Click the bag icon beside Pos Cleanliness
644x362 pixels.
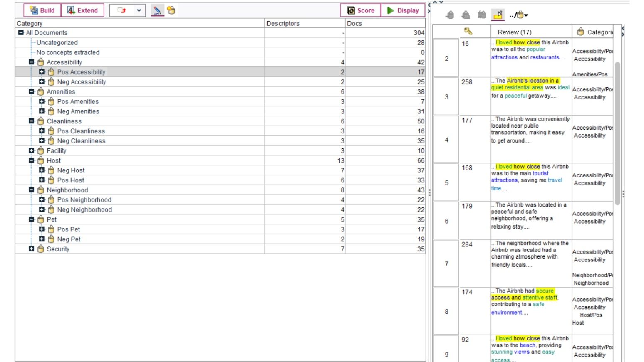pos(51,131)
